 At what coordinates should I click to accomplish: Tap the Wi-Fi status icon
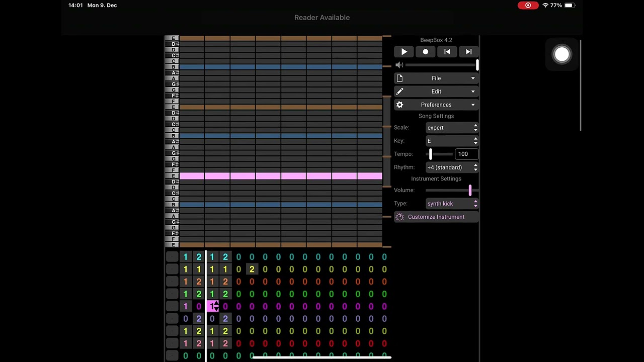coord(545,5)
